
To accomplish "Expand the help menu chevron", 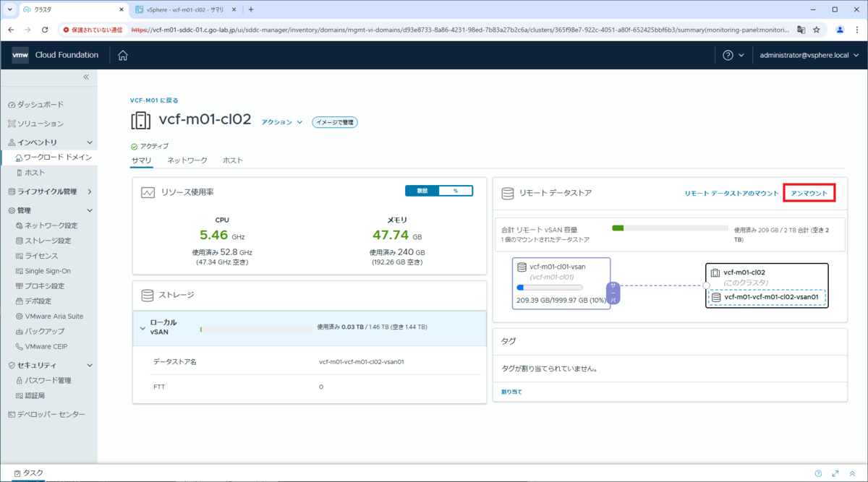I will [741, 55].
